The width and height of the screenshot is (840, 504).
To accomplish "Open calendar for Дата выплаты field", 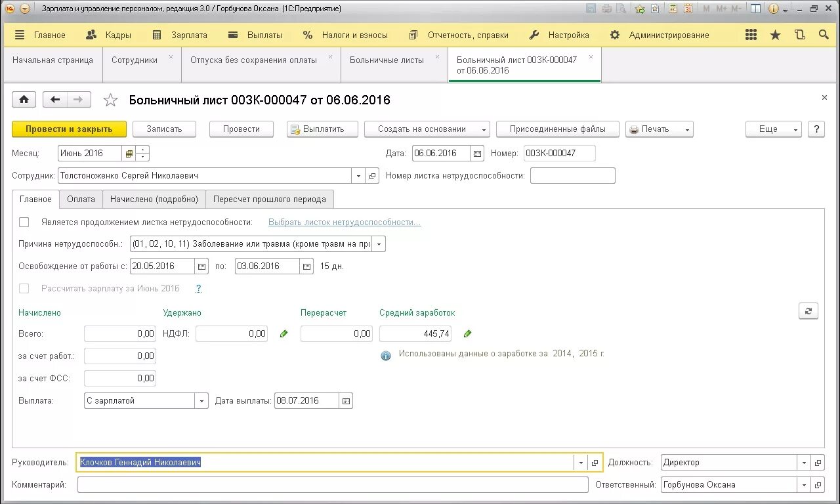I will [x=346, y=400].
